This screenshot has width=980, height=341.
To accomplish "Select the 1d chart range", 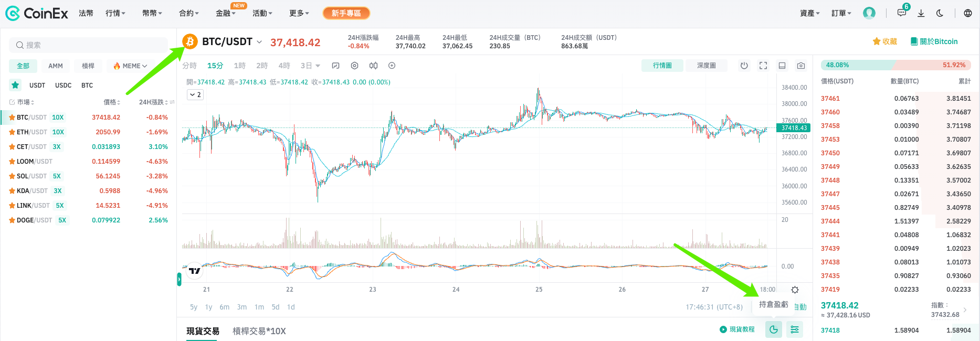I will 291,307.
